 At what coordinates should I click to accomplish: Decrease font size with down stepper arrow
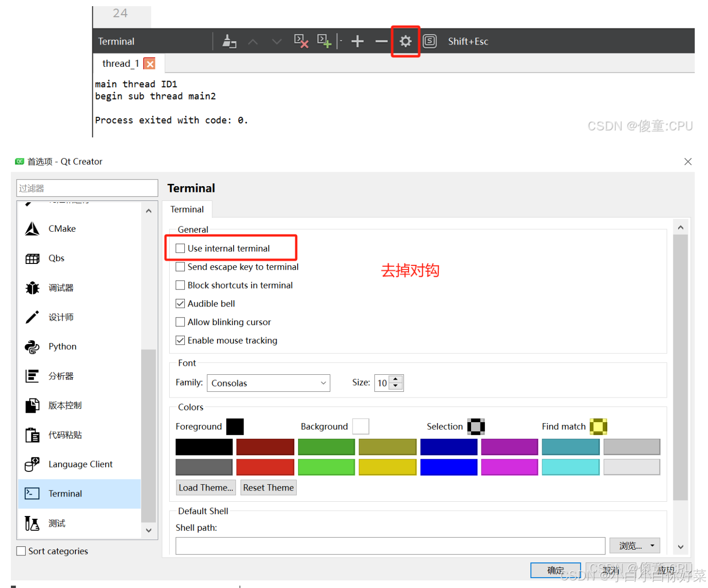coord(396,386)
